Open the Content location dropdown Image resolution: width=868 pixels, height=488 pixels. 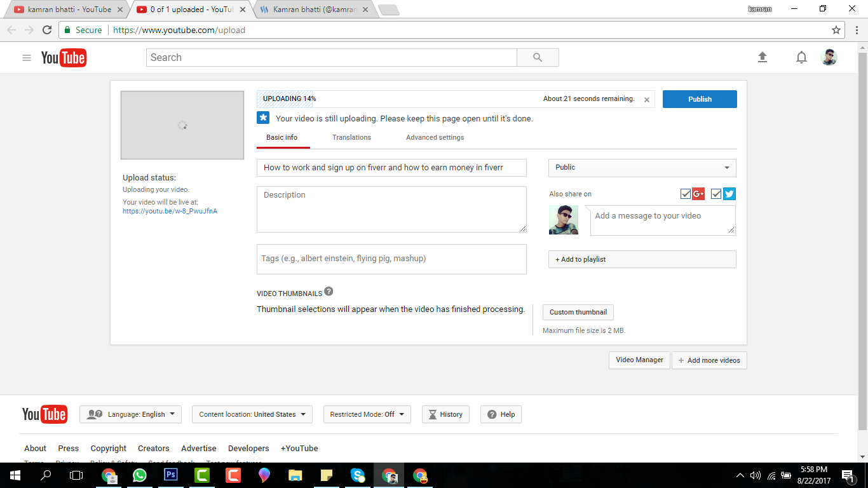pos(252,414)
